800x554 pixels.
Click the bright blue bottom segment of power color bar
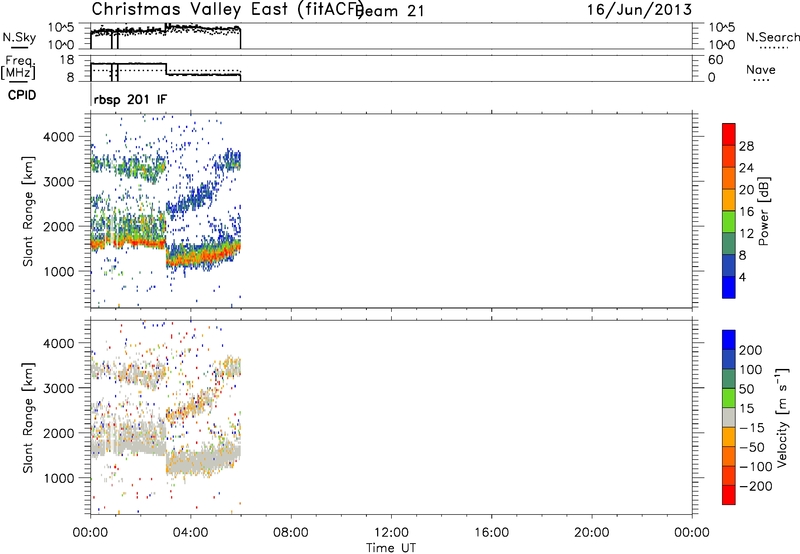pos(729,287)
